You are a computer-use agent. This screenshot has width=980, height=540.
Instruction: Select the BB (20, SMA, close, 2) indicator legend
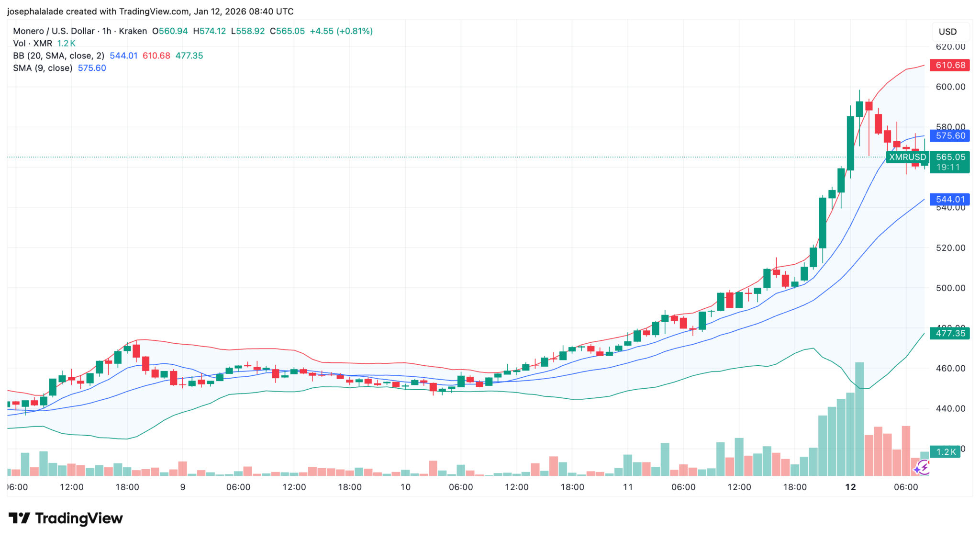tap(58, 56)
